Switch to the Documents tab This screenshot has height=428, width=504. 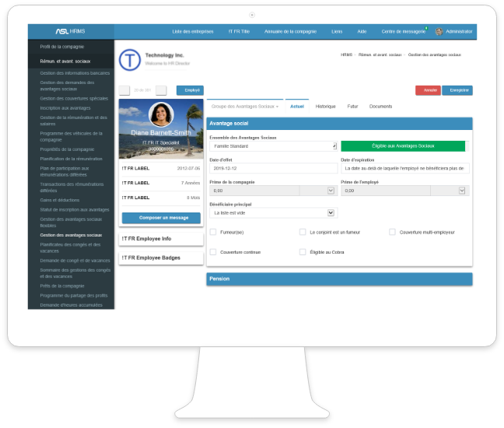380,107
